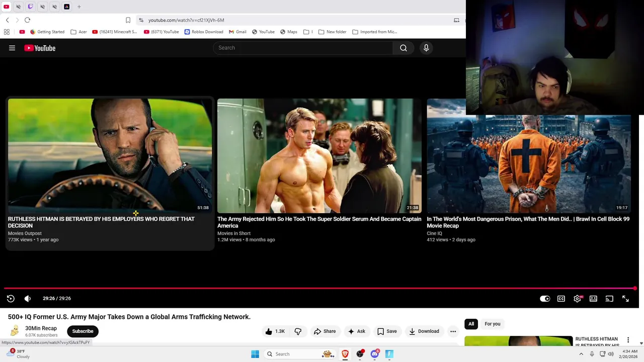Reload the page
Viewport: 644px width, 362px height.
click(27, 20)
